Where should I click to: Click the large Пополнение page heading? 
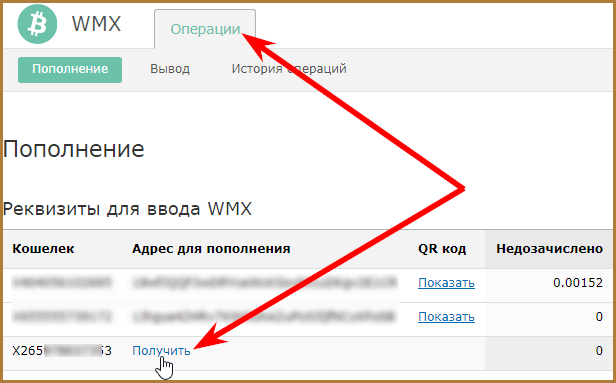click(73, 149)
